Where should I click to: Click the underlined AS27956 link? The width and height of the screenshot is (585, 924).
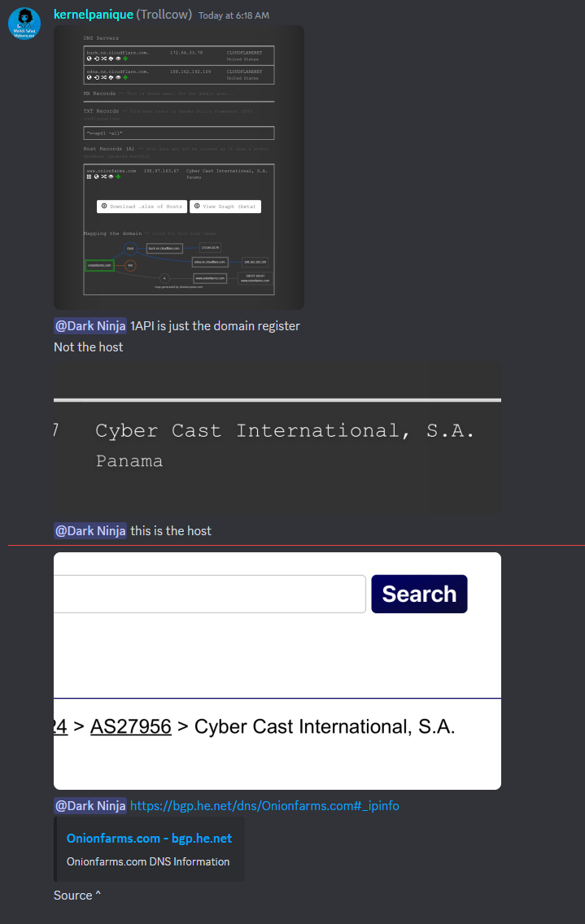[130, 726]
